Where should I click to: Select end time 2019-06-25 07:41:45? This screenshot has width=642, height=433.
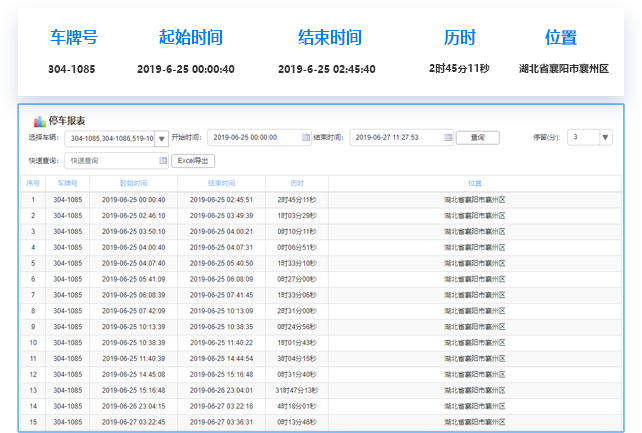222,295
